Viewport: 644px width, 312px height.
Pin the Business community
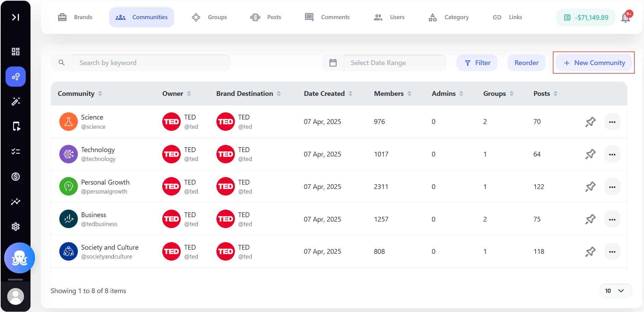coord(591,219)
